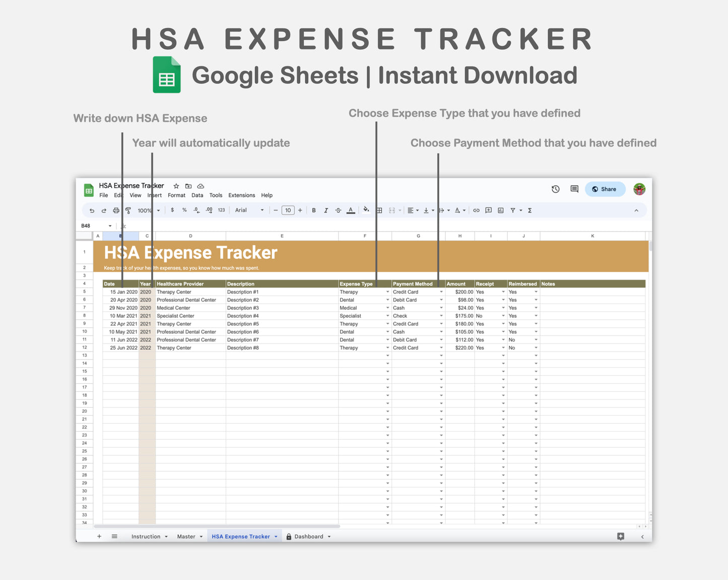Click the Create a filter icon
Screen dimensions: 728x580
click(x=513, y=210)
